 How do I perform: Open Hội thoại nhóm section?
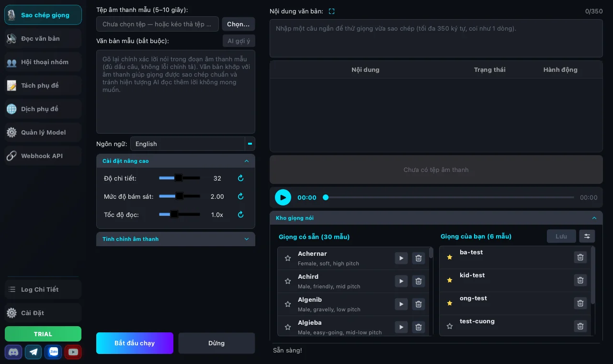click(43, 62)
